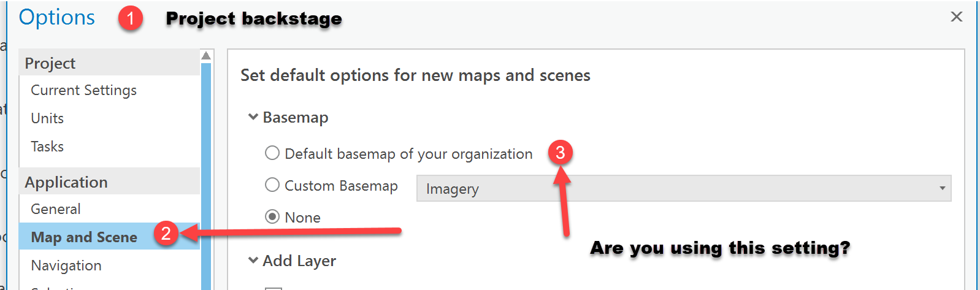Open Current Settings page
This screenshot has height=290, width=980.
[x=84, y=90]
